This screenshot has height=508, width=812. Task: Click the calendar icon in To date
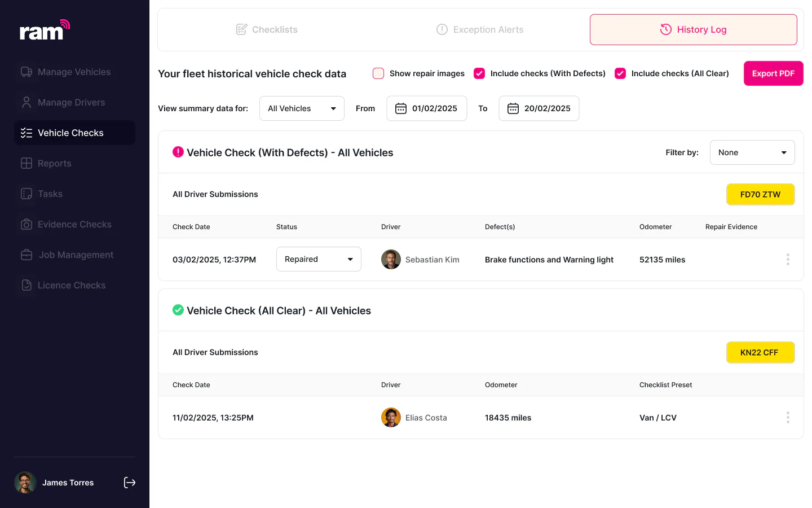513,108
